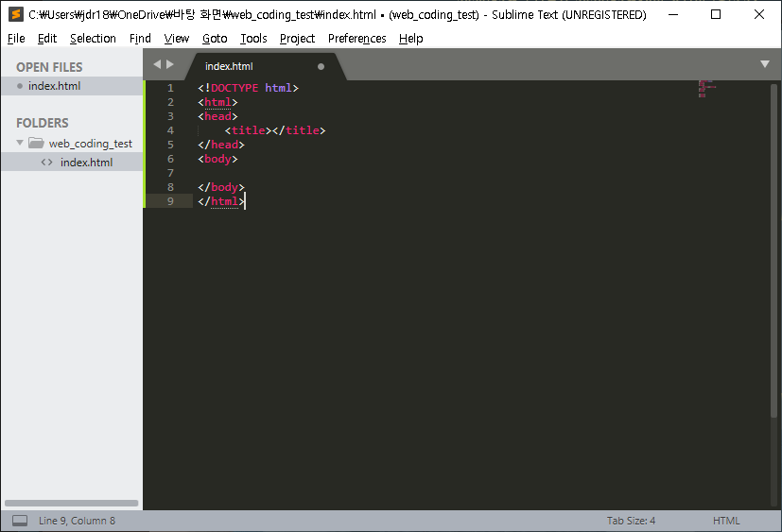Close the index.html tab via unsaved dot
782x532 pixels.
[x=321, y=66]
